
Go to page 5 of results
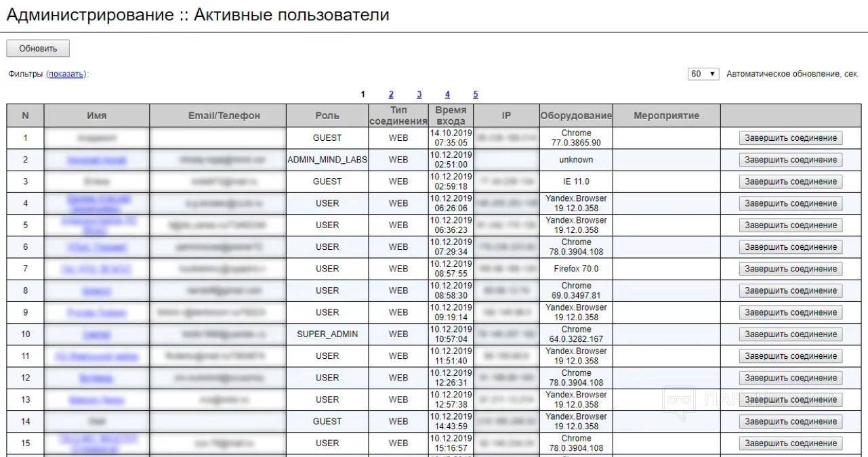coord(476,95)
